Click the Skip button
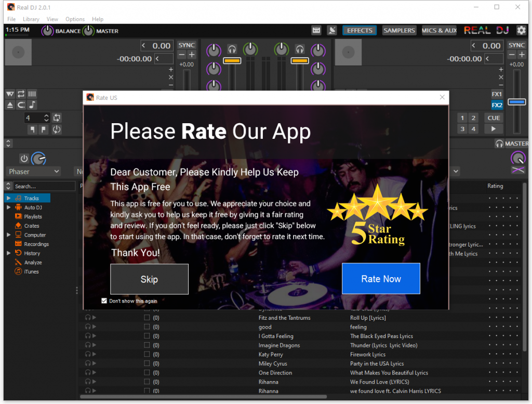The width and height of the screenshot is (532, 404). (x=149, y=279)
